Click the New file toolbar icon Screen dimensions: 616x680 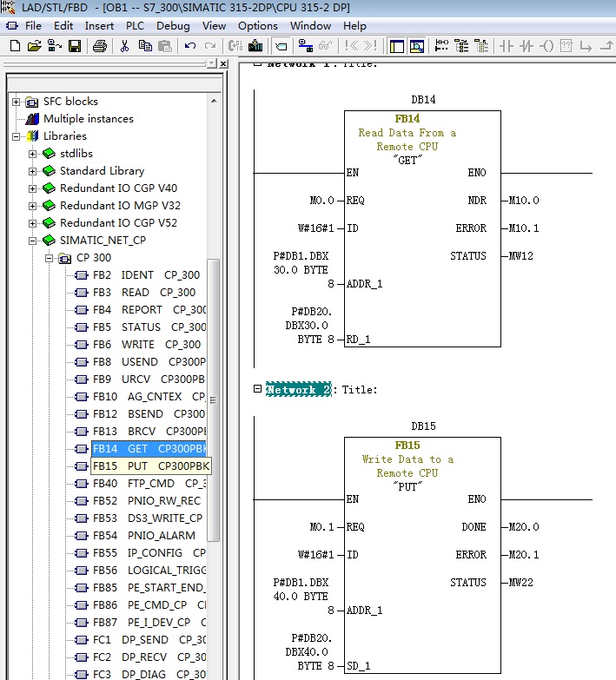click(15, 45)
